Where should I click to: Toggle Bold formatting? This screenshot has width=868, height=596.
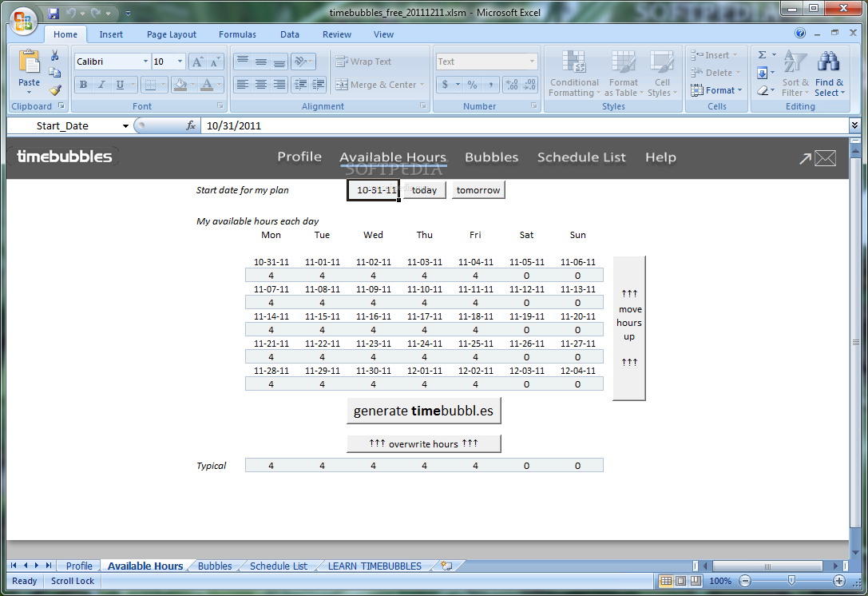tap(83, 85)
